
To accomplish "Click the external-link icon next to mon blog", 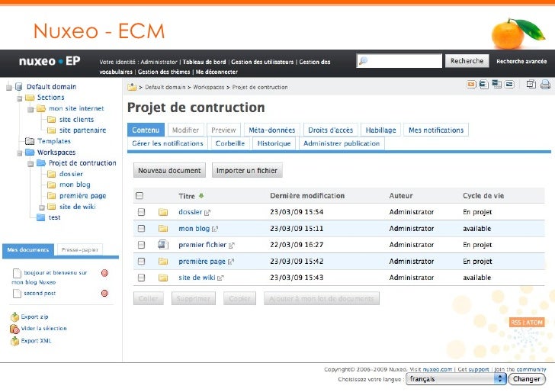I will click(x=215, y=229).
